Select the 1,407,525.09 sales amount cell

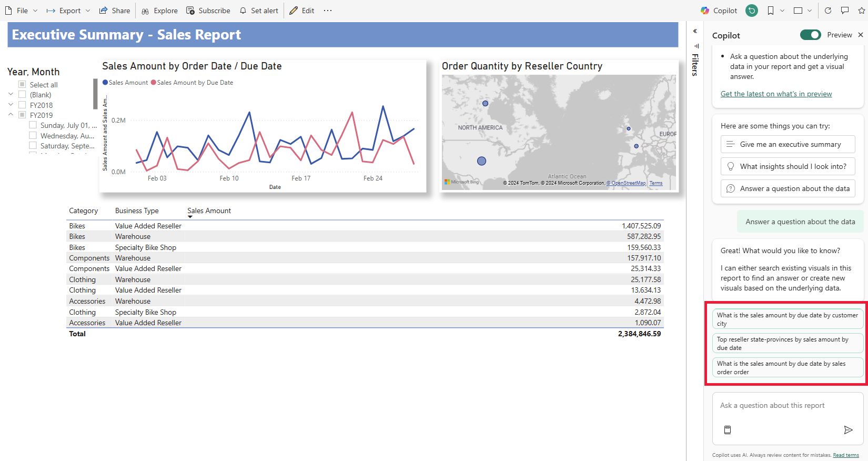(x=641, y=226)
